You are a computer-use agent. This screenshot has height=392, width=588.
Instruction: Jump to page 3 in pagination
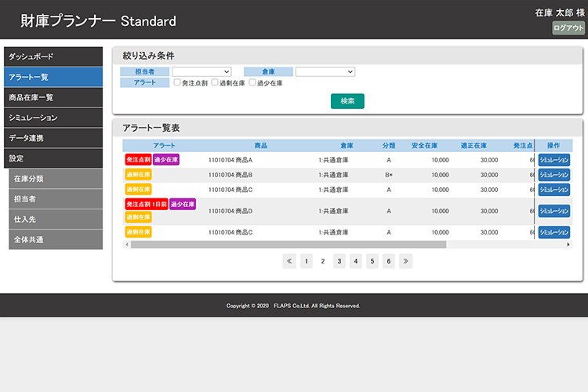339,261
